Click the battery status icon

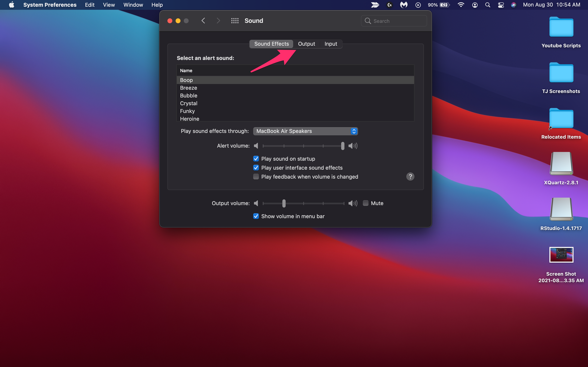coord(444,5)
